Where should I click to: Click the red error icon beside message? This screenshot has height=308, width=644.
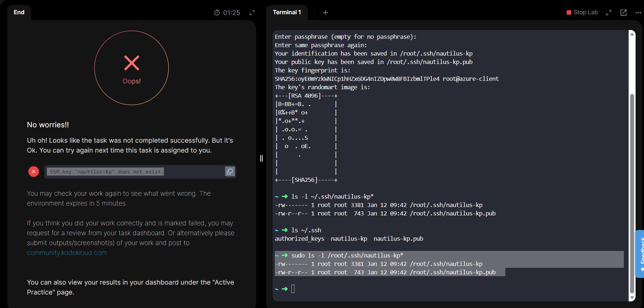click(34, 172)
